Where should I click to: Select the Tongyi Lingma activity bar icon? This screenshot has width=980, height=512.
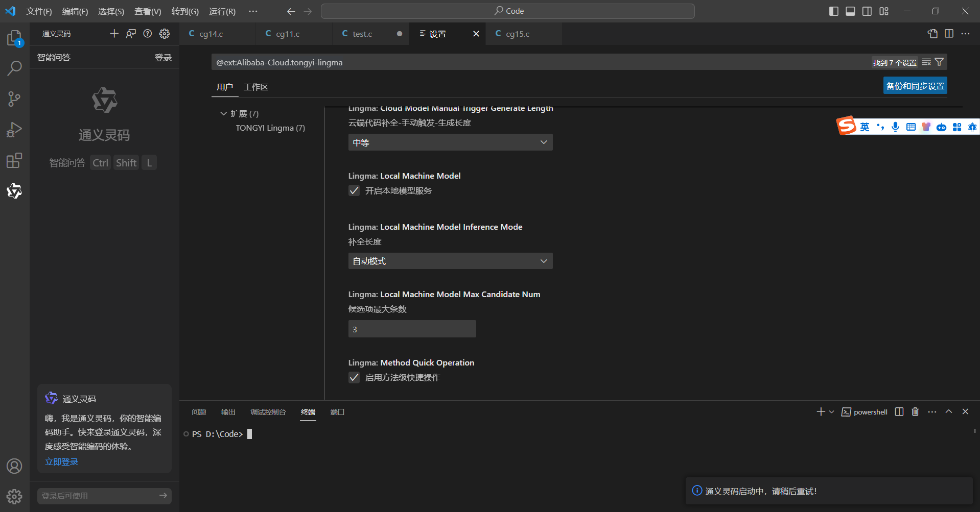14,191
